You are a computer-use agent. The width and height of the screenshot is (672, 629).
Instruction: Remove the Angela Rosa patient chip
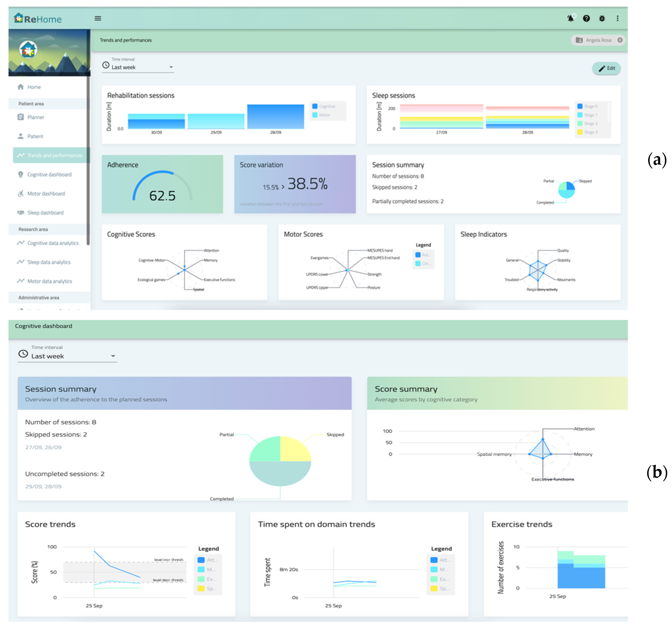620,40
